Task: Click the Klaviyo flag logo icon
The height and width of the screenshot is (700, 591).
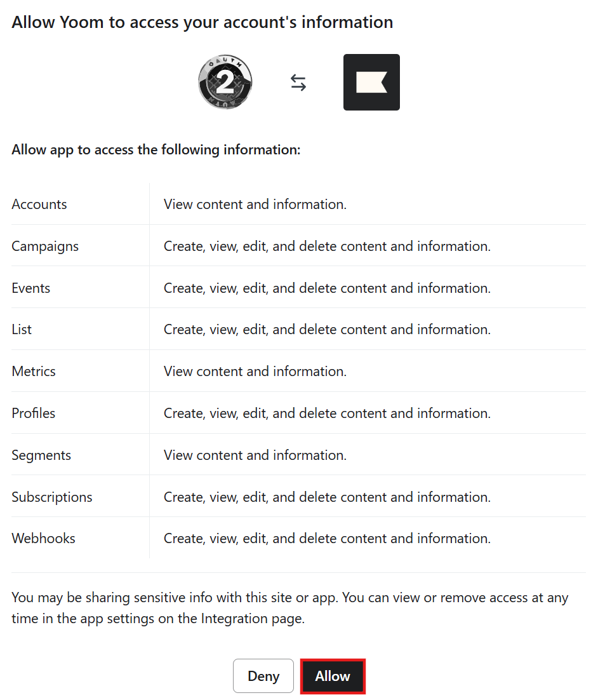Action: (371, 83)
